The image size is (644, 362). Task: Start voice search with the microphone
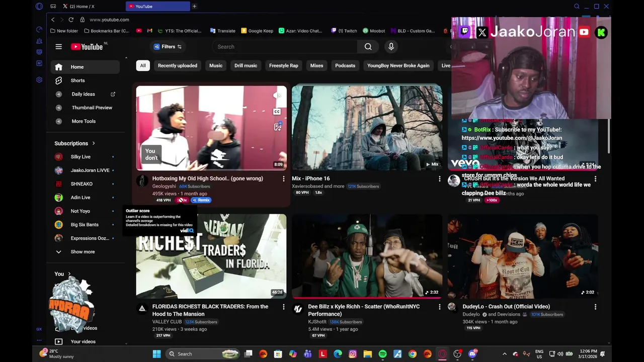(391, 47)
